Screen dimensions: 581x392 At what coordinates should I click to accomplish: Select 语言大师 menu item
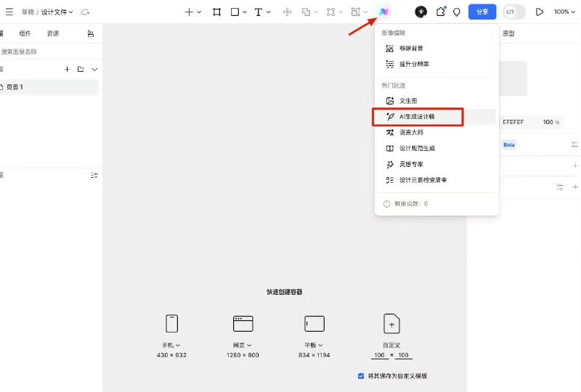coord(436,132)
